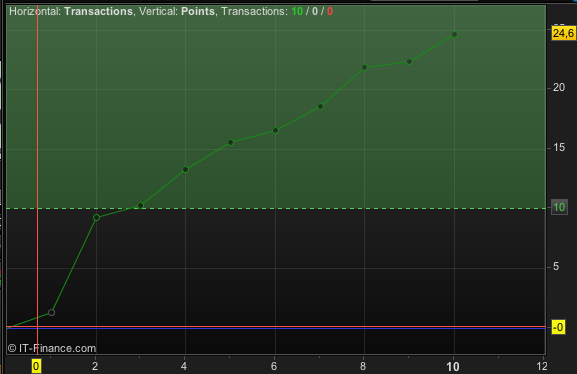Click the data point at transaction 2

point(96,218)
